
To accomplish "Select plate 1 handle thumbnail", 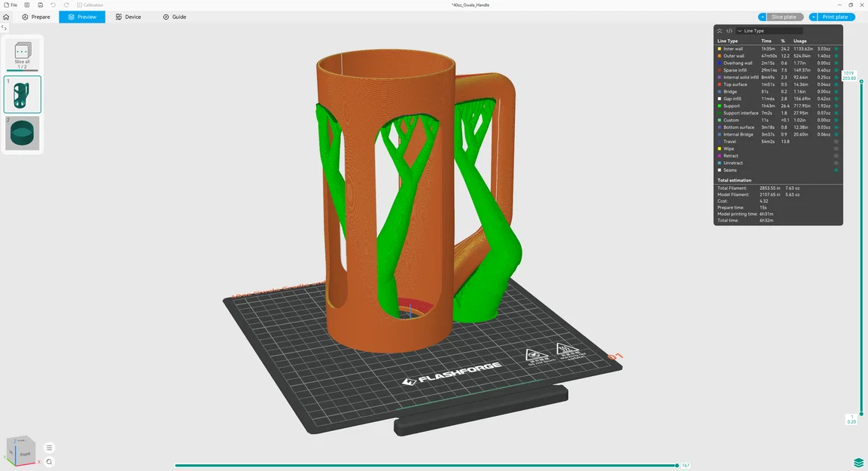I will (x=22, y=95).
